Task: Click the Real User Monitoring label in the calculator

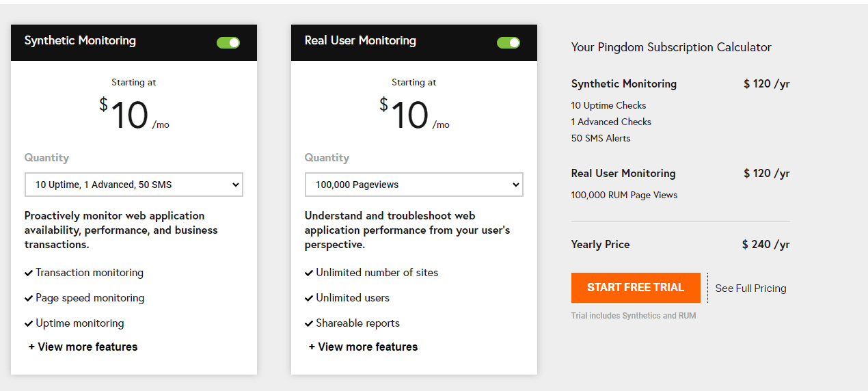Action: click(x=623, y=174)
